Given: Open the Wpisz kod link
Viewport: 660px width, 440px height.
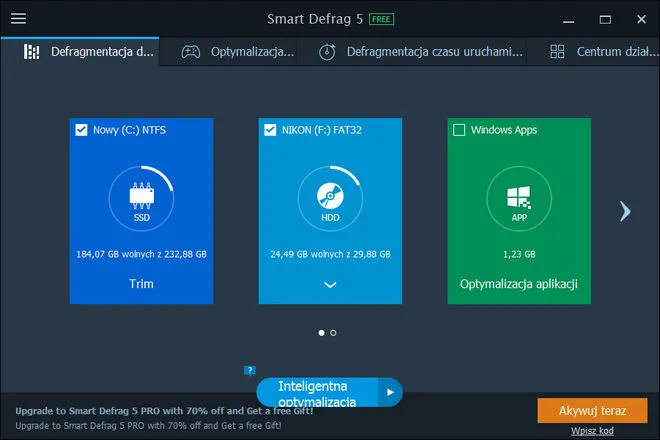Looking at the screenshot, I should pos(592,431).
